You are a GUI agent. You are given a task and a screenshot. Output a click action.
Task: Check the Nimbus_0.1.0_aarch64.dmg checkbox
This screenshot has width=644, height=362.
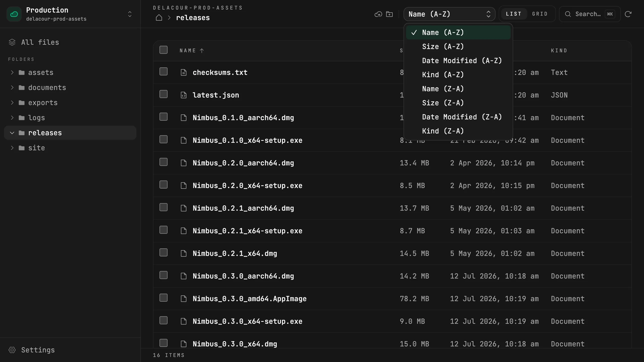click(x=164, y=117)
